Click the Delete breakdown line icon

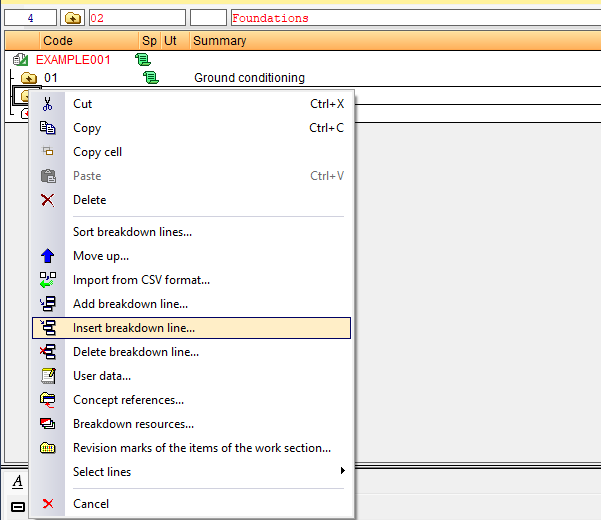pyautogui.click(x=48, y=351)
